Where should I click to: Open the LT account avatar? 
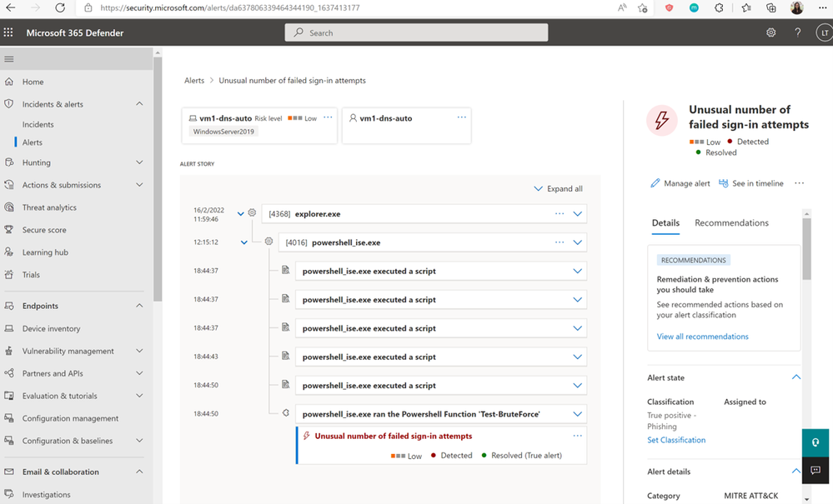pyautogui.click(x=824, y=32)
